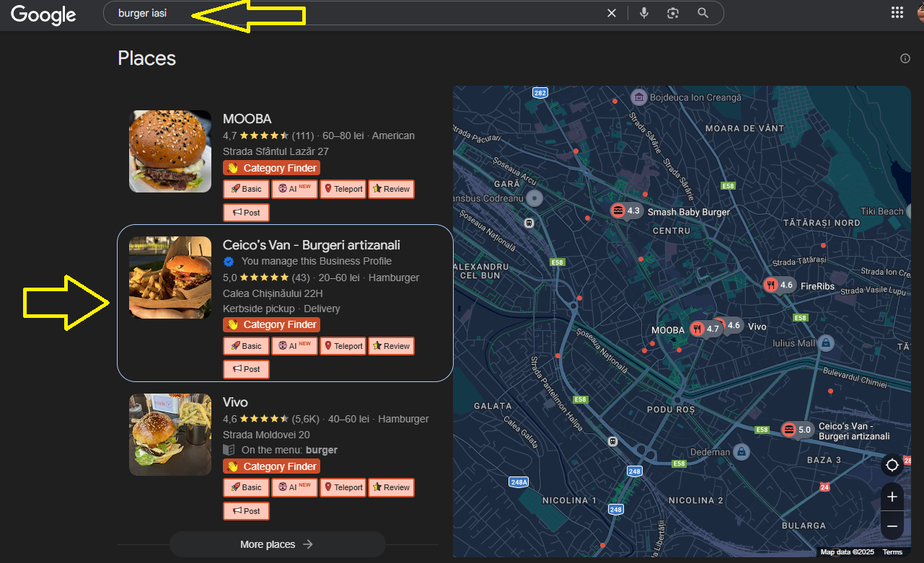The height and width of the screenshot is (563, 924).
Task: Open the MOOBA place listing
Action: (x=247, y=119)
